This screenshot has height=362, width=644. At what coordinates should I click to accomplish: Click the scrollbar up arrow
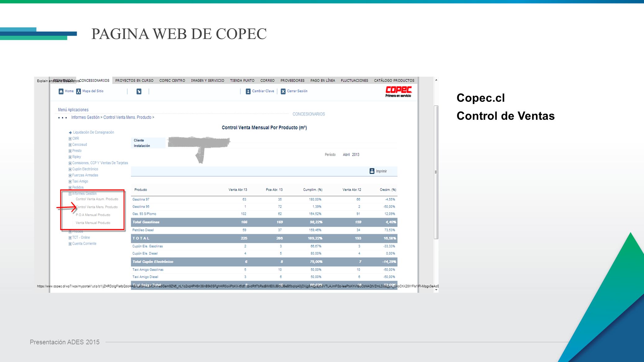(436, 80)
